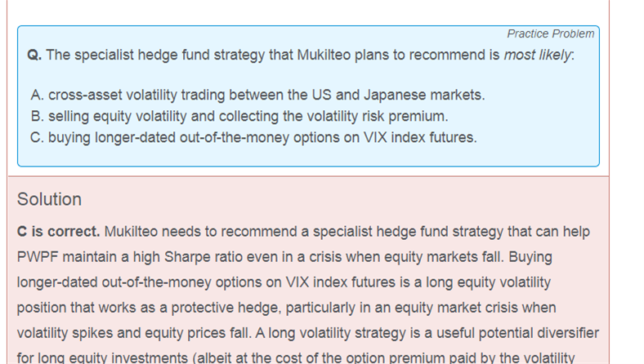Image resolution: width=644 pixels, height=364 pixels.
Task: Click the "C." option letter
Action: point(37,137)
